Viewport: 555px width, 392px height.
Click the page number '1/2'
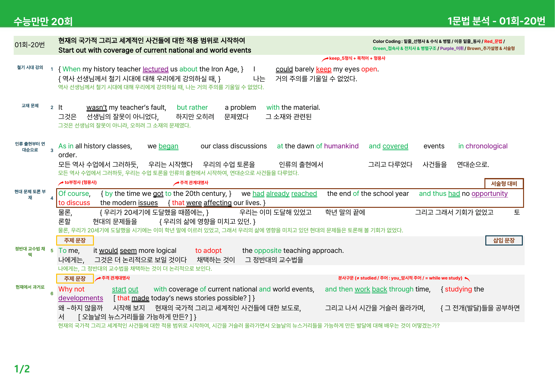coord(22,369)
